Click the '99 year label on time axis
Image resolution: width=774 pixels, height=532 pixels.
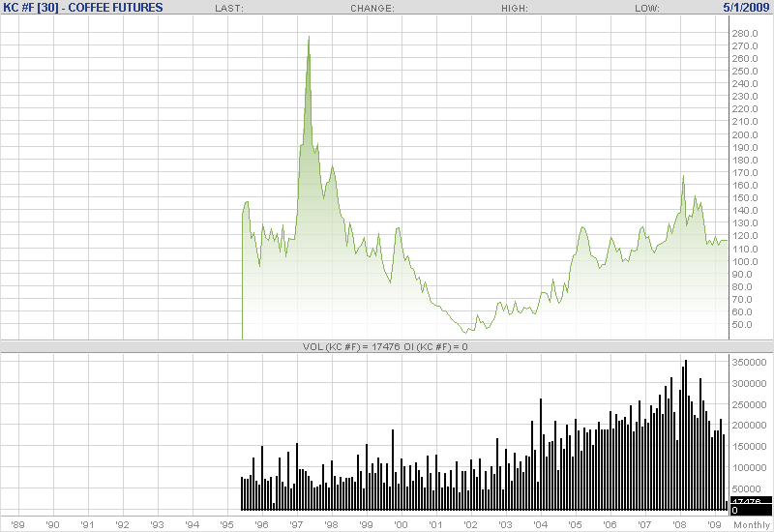tap(367, 524)
